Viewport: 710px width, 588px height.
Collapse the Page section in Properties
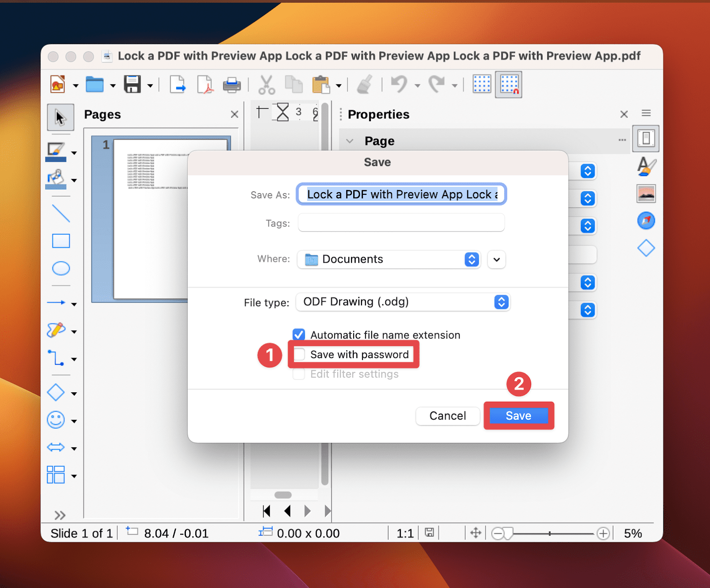point(350,141)
